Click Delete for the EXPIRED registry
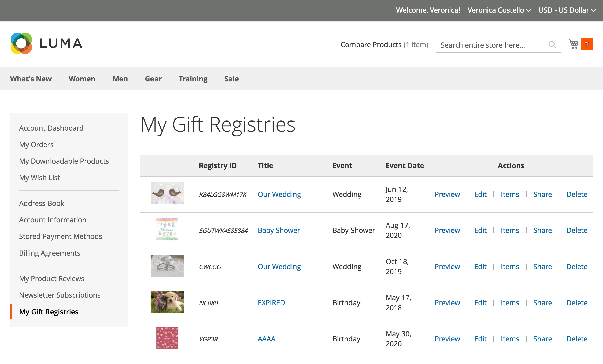This screenshot has height=364, width=603. point(577,303)
